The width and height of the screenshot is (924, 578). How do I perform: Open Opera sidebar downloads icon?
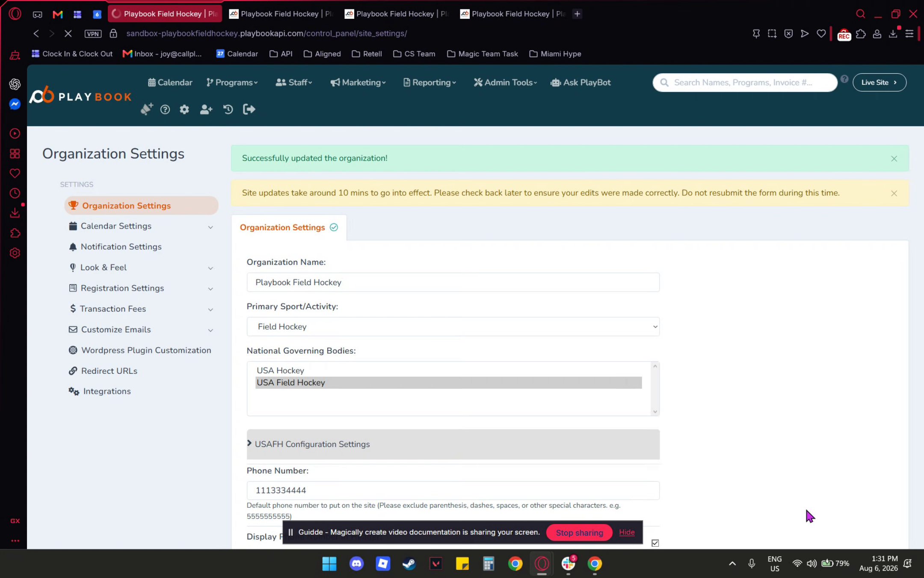(x=15, y=213)
